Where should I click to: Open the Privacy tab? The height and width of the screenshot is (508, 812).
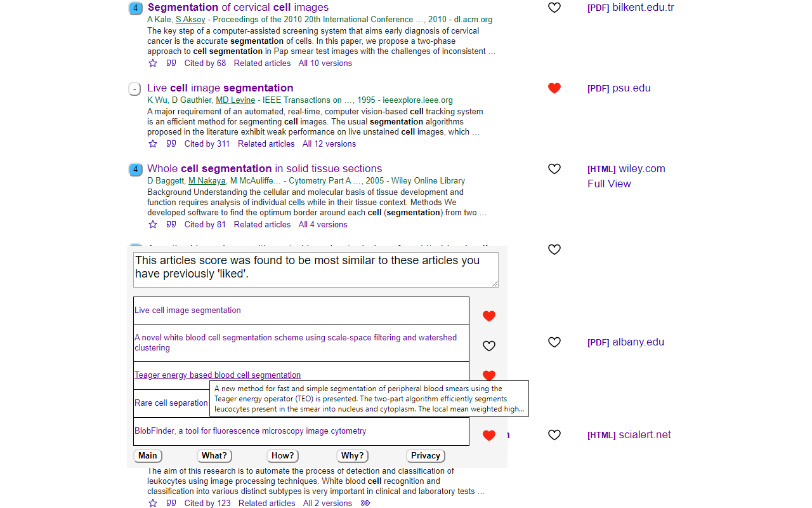[x=426, y=456]
